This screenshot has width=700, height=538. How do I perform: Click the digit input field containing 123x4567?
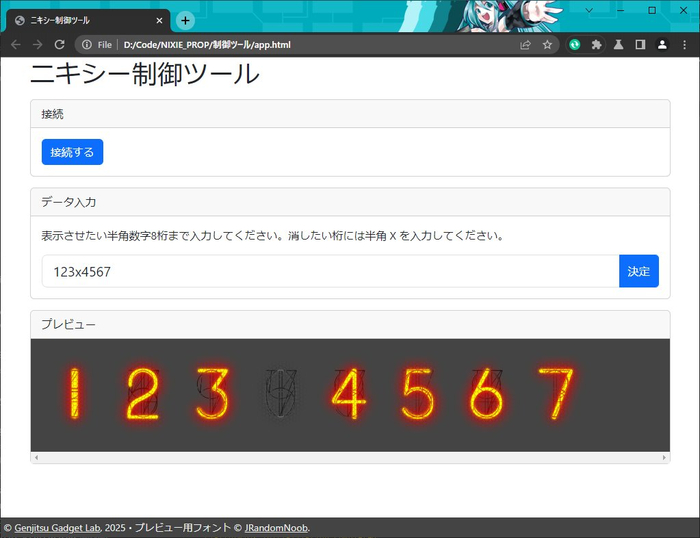tap(330, 272)
